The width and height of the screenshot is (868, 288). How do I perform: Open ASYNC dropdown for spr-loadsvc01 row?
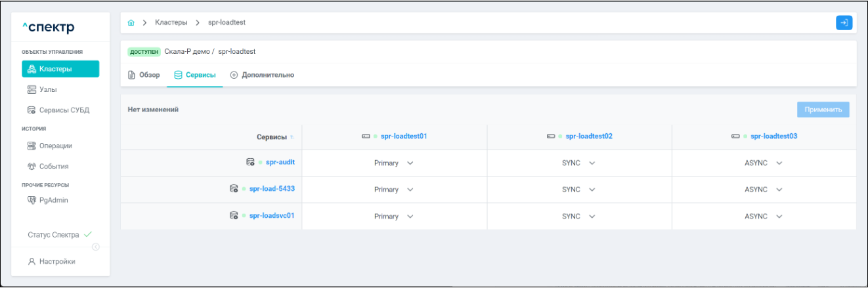764,216
